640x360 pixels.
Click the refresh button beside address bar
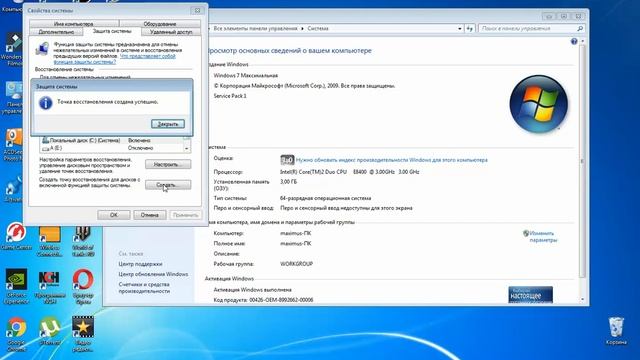[470, 29]
